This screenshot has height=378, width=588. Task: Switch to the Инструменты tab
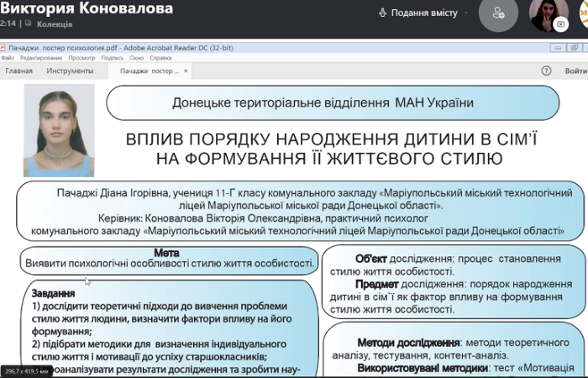[70, 71]
